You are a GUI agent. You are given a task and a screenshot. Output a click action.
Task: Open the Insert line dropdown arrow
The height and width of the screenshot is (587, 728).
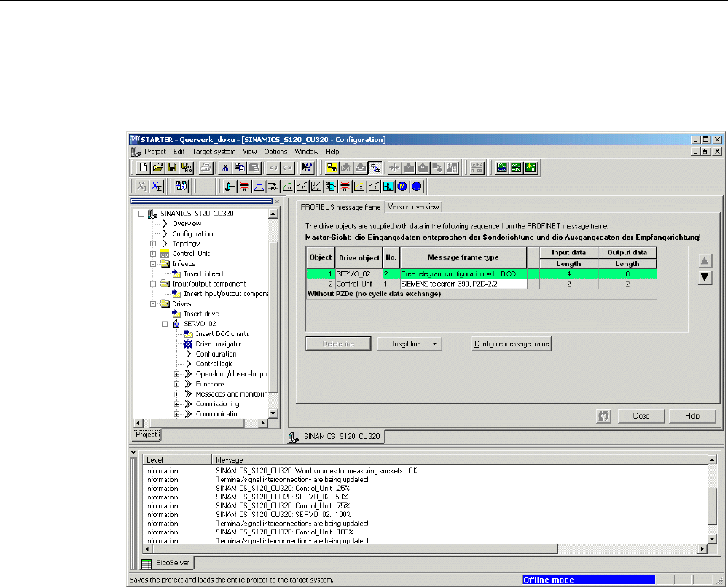[434, 344]
